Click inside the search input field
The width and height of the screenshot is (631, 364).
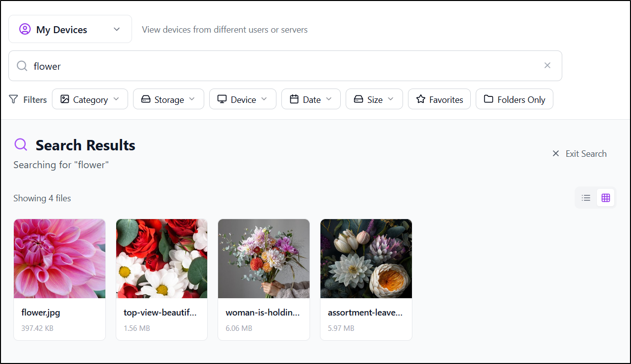click(x=198, y=65)
